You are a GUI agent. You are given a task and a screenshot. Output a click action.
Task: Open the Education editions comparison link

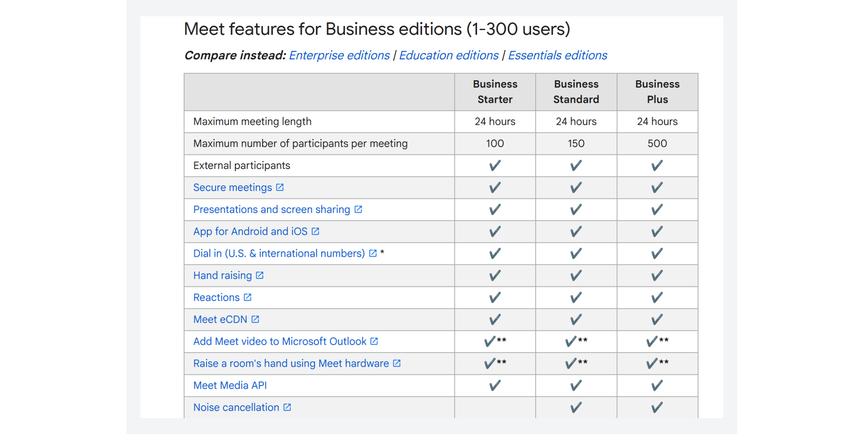pyautogui.click(x=448, y=56)
